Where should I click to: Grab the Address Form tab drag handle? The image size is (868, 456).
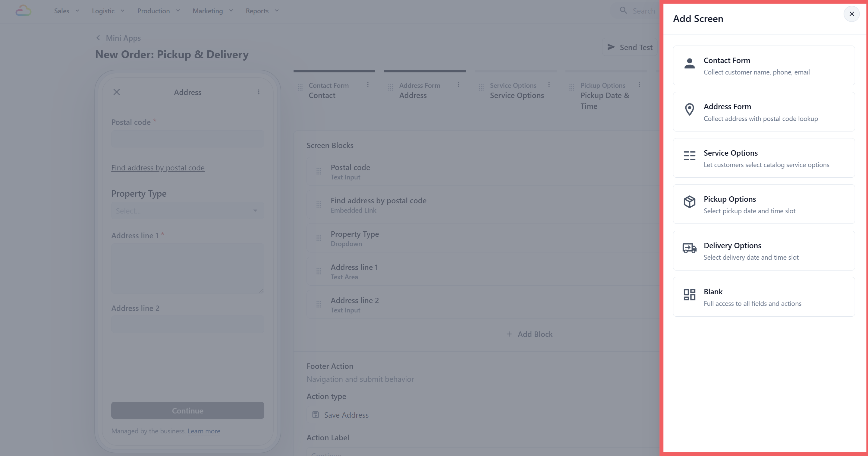click(x=391, y=88)
